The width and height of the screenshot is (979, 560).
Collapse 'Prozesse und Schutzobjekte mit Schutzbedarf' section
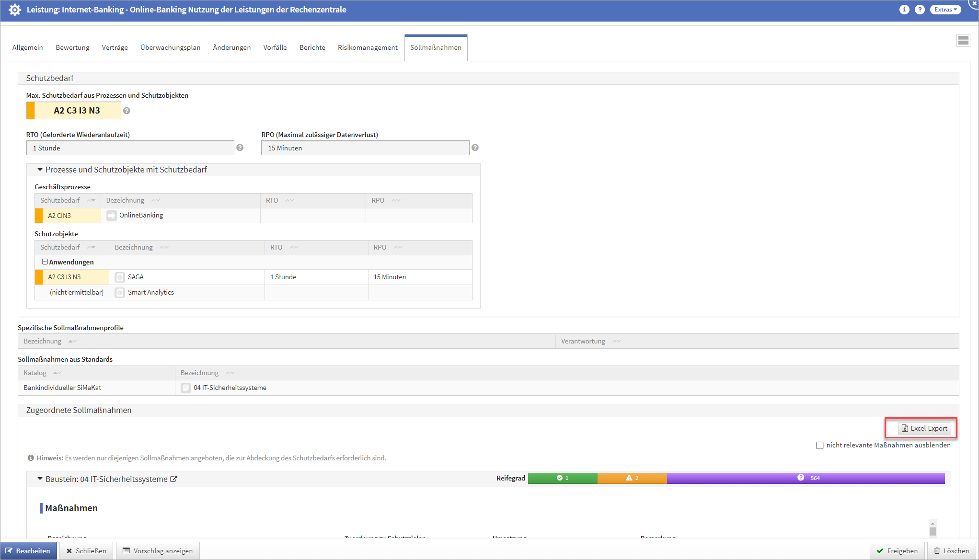click(x=40, y=170)
